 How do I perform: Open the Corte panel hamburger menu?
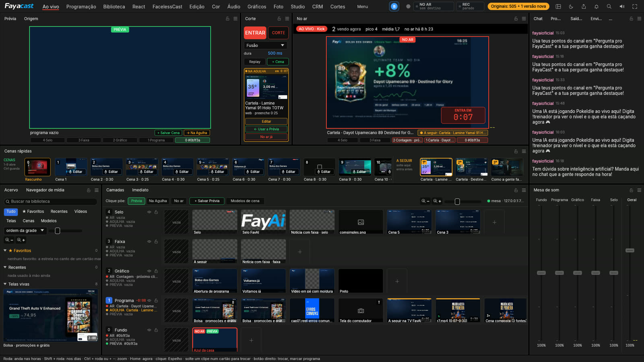(x=287, y=19)
